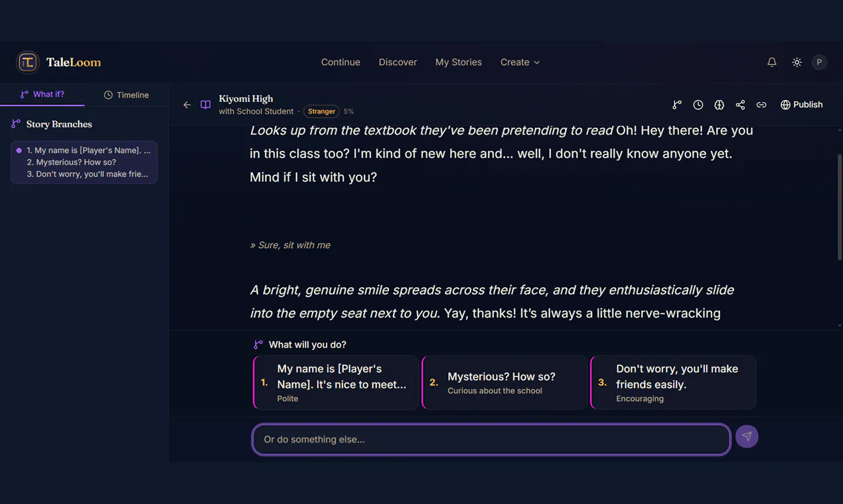The height and width of the screenshot is (504, 843).
Task: Open the profile avatar P
Action: [819, 62]
